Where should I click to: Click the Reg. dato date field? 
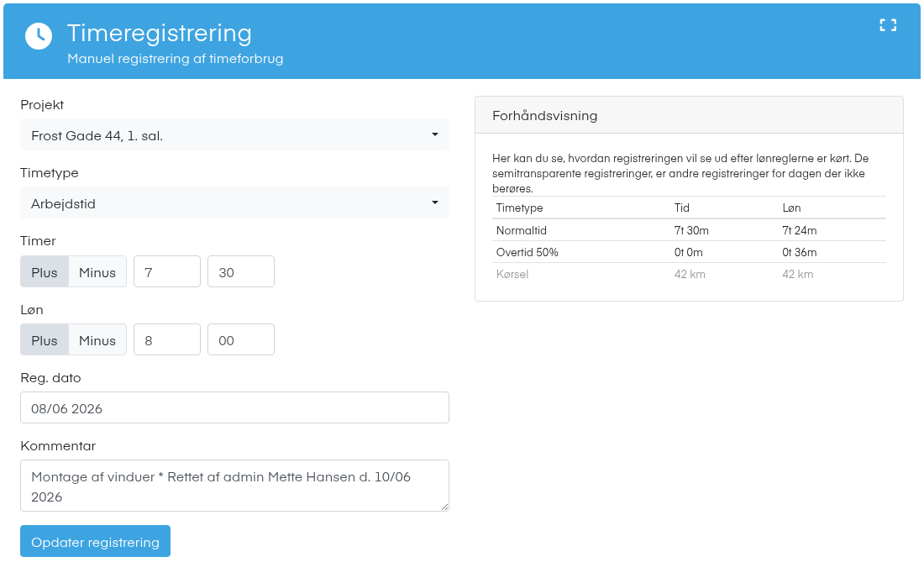(234, 407)
